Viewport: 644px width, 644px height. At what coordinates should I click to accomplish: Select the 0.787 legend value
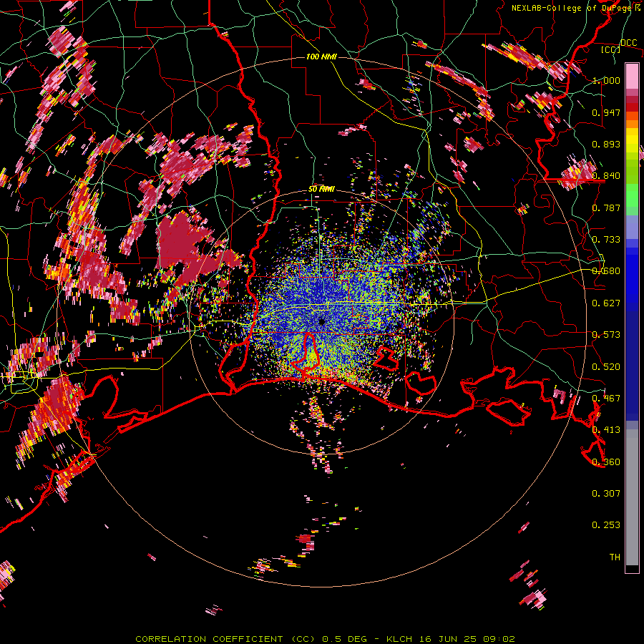pyautogui.click(x=606, y=208)
